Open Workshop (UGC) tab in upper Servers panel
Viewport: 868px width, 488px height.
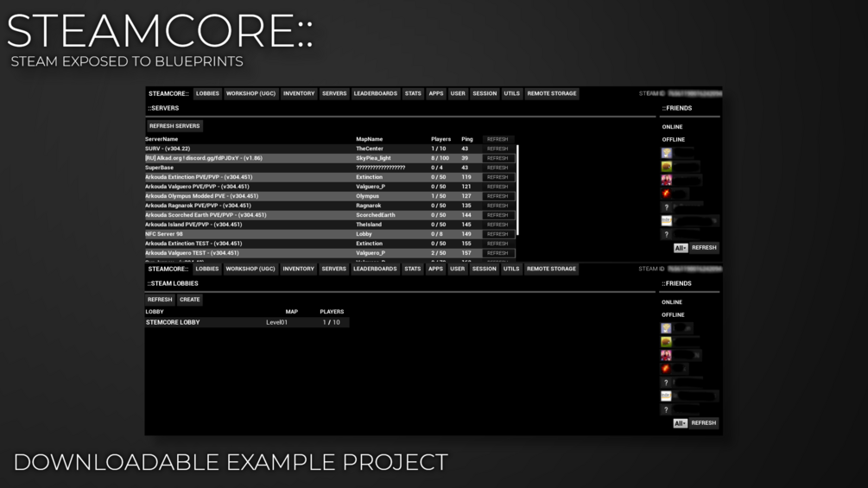click(x=250, y=93)
